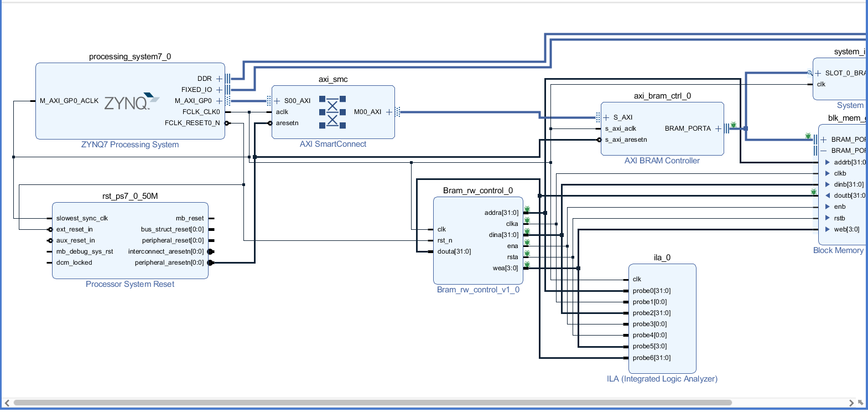Click the enb input arrow on blk_mem

click(828, 207)
